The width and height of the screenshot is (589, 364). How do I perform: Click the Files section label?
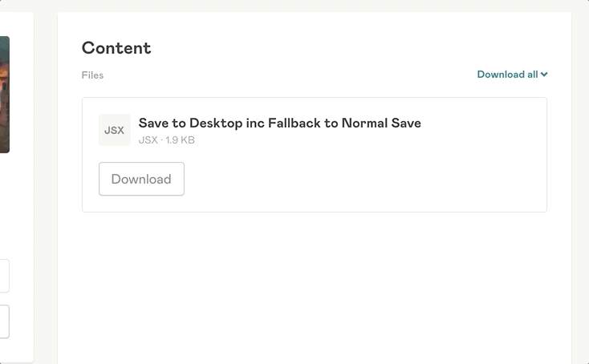92,75
